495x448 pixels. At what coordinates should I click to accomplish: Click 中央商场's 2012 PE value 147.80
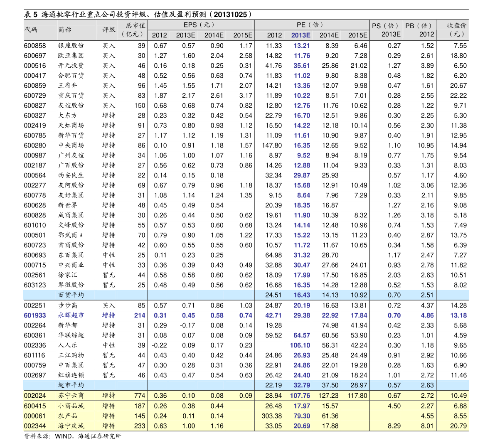coord(272,145)
